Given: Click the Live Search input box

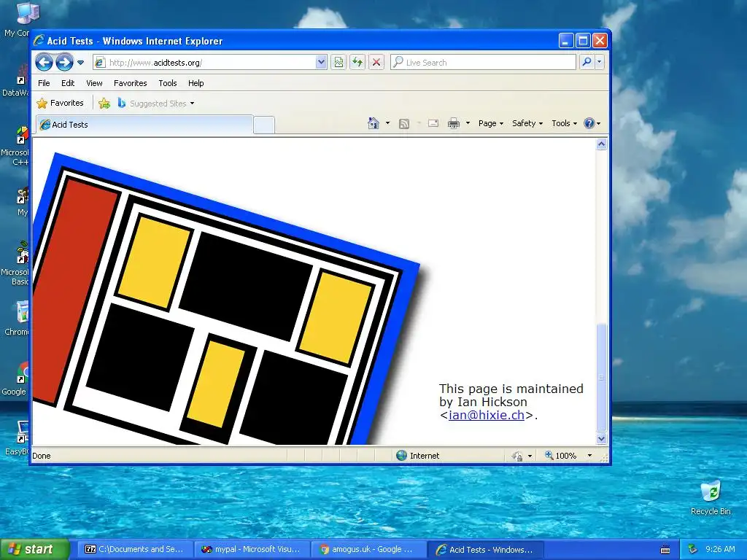Looking at the screenshot, I should (483, 63).
